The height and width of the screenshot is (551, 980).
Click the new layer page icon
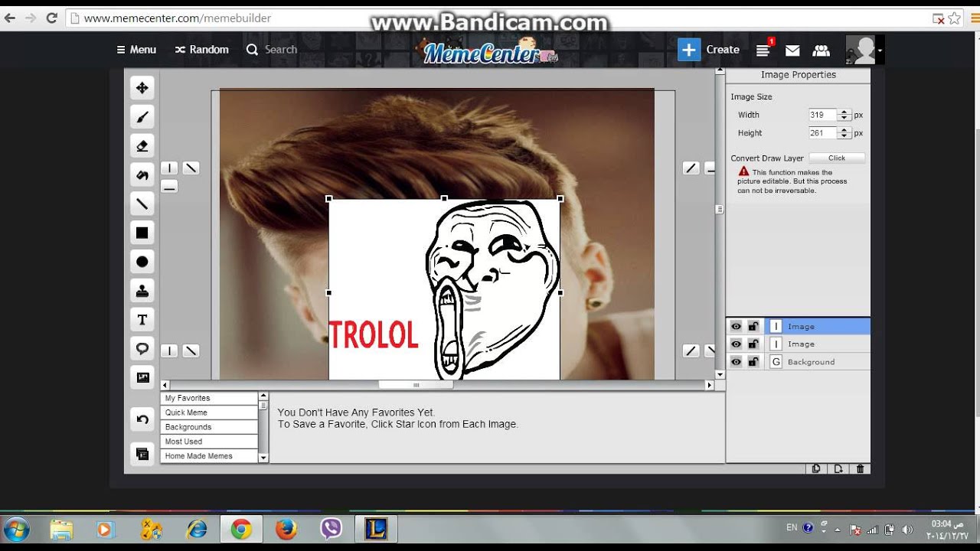(x=838, y=469)
